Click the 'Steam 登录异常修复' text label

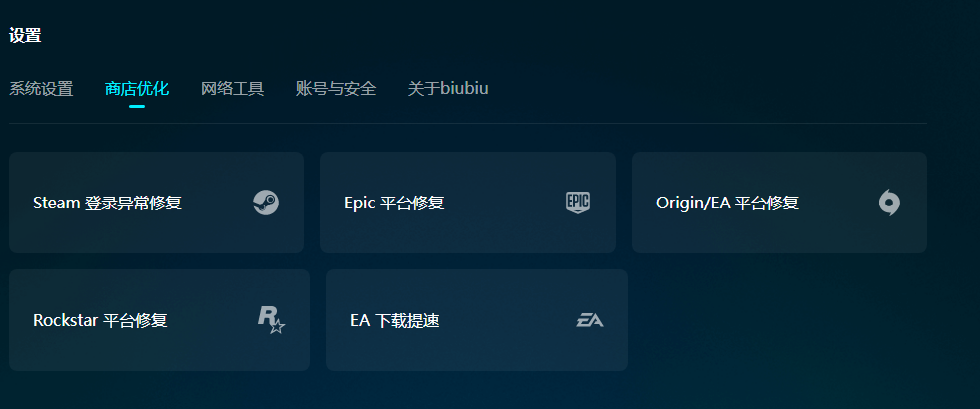pyautogui.click(x=107, y=204)
